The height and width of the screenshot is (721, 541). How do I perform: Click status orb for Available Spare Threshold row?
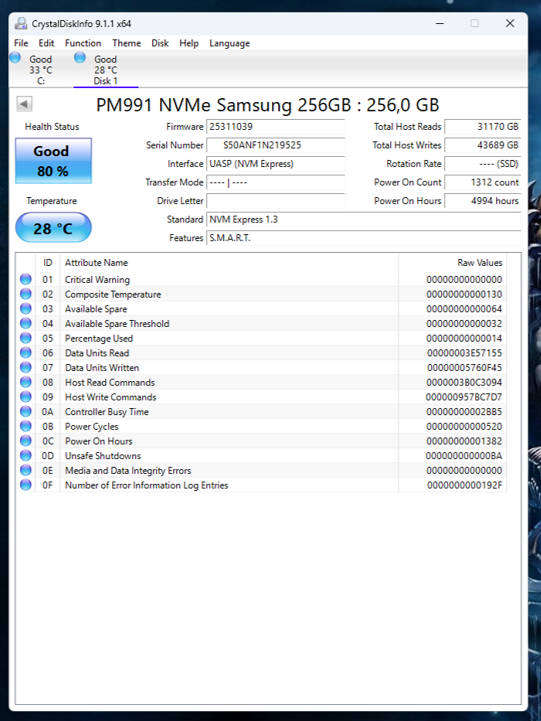click(26, 323)
